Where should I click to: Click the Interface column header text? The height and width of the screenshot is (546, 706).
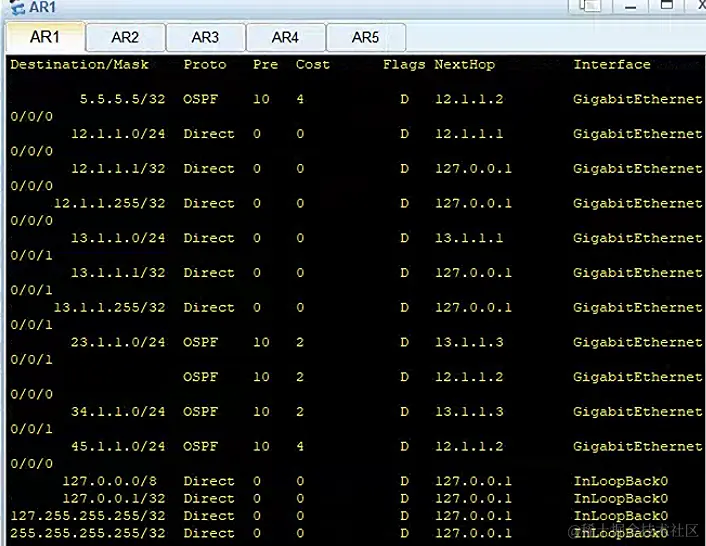[x=612, y=64]
